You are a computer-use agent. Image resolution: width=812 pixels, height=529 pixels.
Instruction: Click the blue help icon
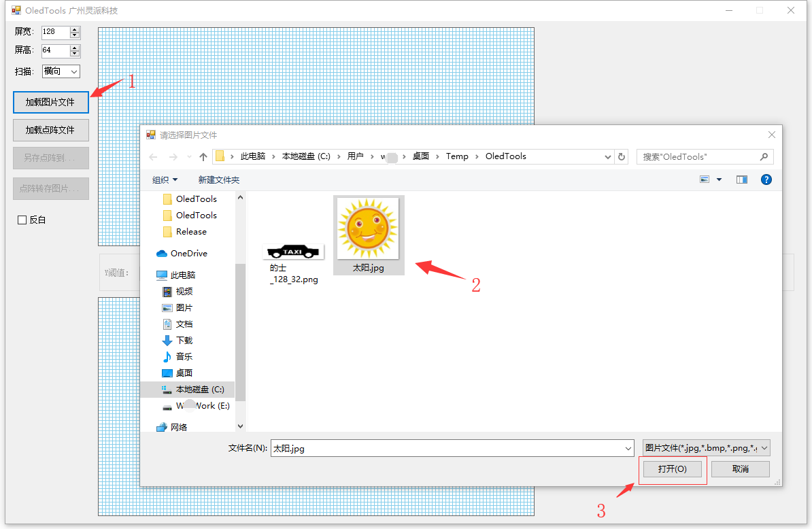(x=766, y=180)
